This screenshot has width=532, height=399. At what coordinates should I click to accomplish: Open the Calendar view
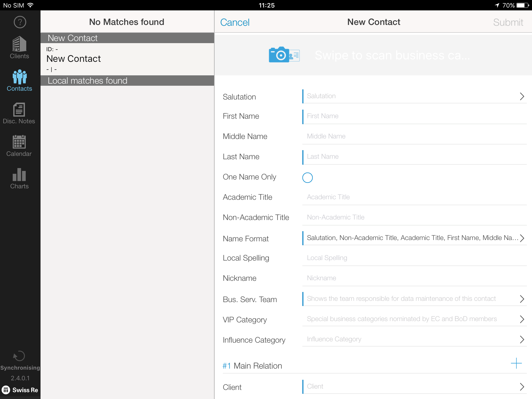19,146
